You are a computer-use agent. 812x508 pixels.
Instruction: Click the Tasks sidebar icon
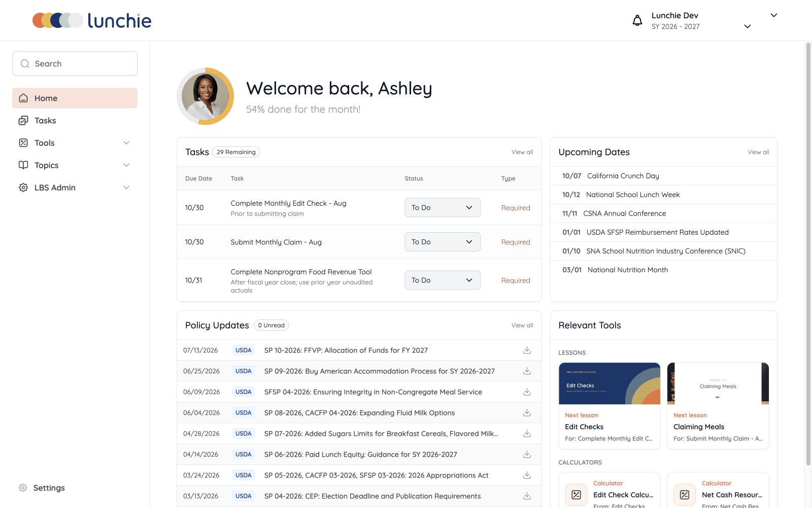coord(23,120)
